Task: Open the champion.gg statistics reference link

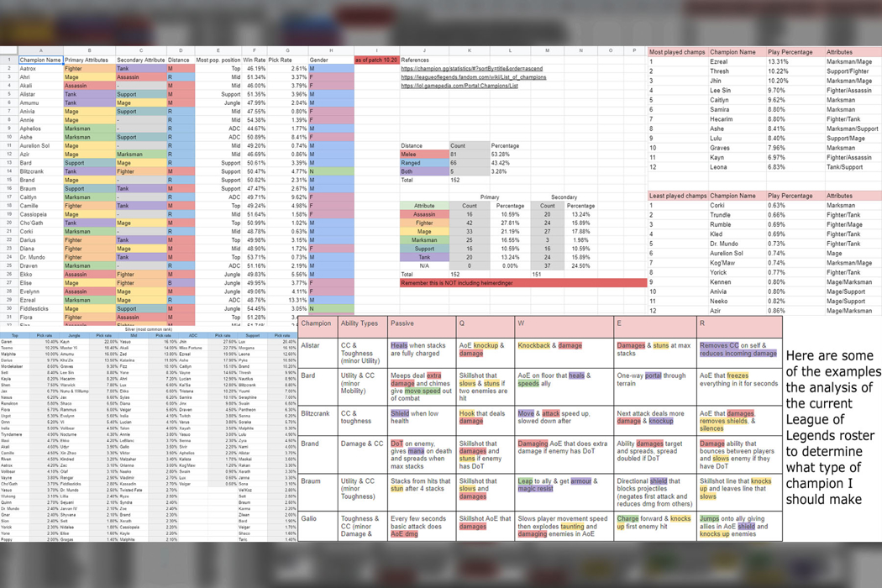Action: (x=471, y=69)
